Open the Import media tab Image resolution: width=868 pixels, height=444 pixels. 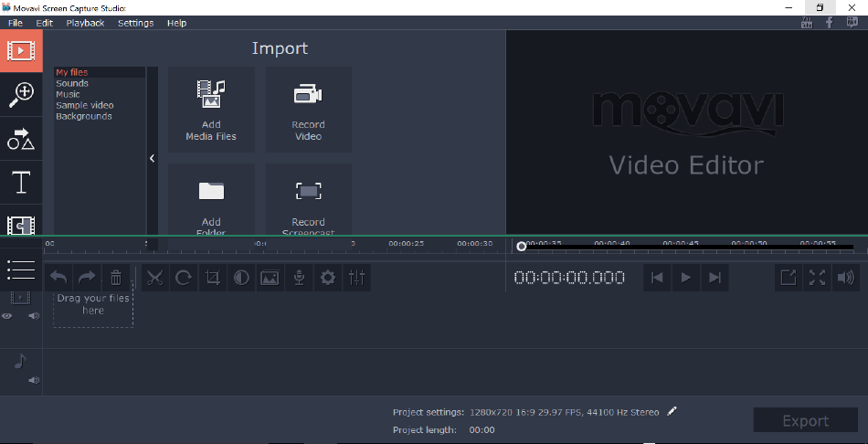click(x=21, y=51)
